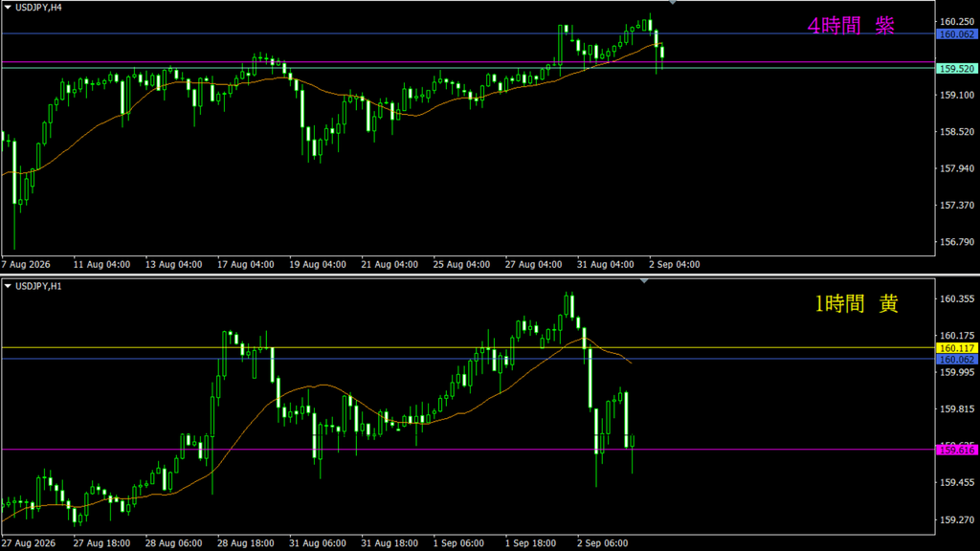The width and height of the screenshot is (980, 551).
Task: Click the '28 Aug 18:00' time axis label
Action: (246, 543)
